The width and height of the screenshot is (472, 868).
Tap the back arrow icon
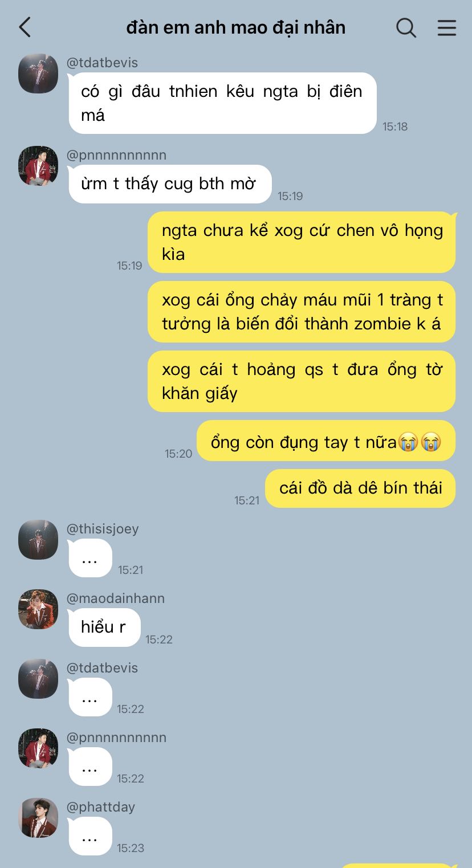(x=25, y=27)
